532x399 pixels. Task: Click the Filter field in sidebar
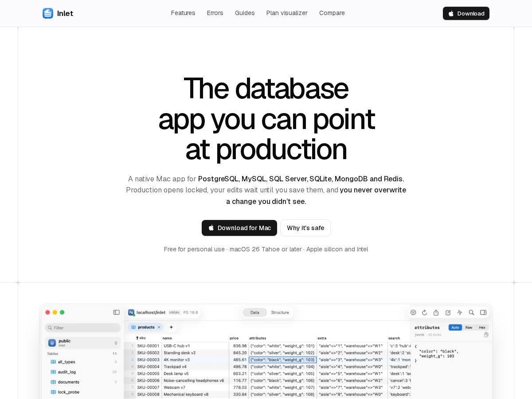coord(83,328)
